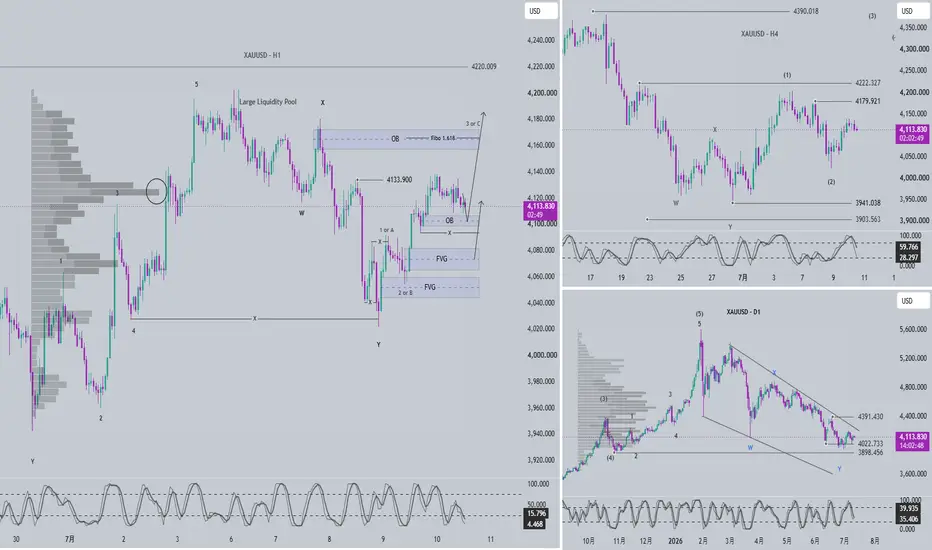Select the '3 or C' wave label
The height and width of the screenshot is (550, 932).
click(x=473, y=124)
